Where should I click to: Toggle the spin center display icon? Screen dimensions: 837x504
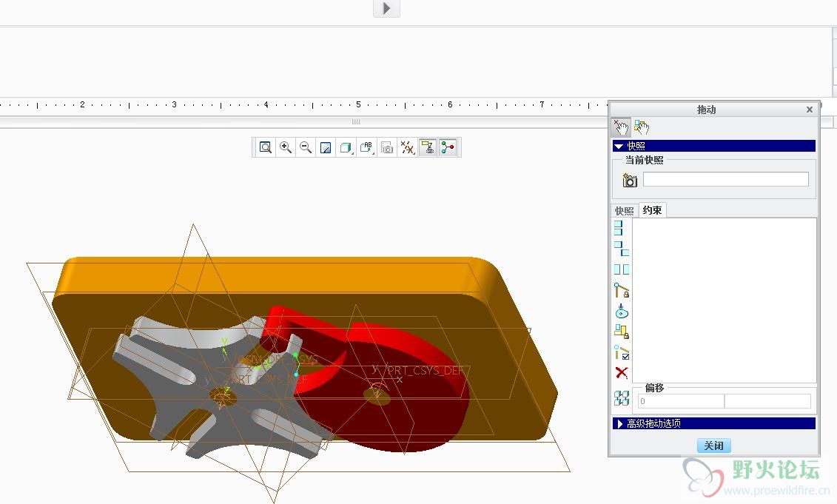448,147
